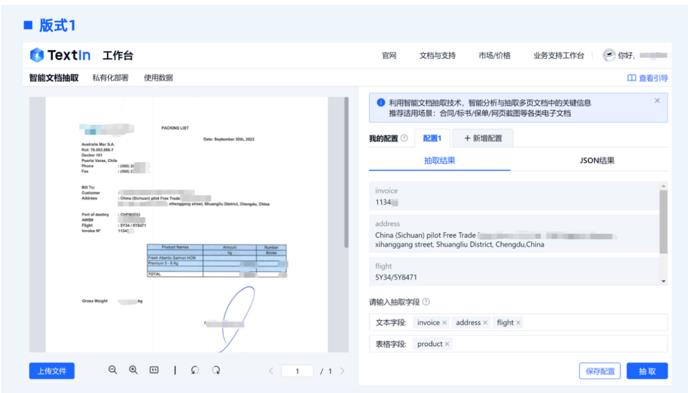This screenshot has height=393, width=688.
Task: Click the page number input
Action: coord(297,371)
